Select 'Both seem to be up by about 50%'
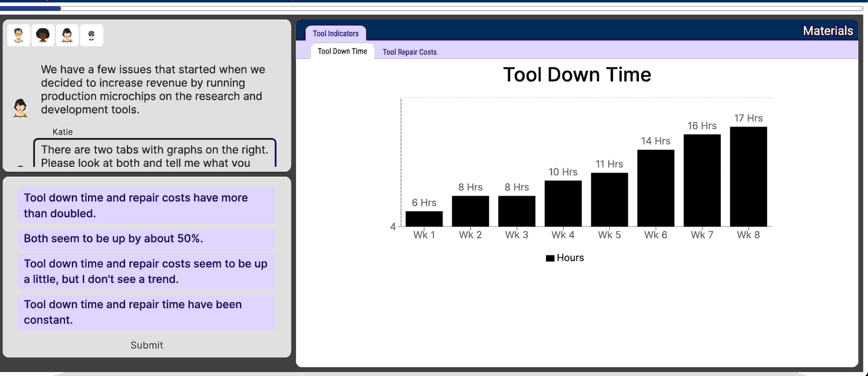This screenshot has height=376, width=868. (146, 239)
